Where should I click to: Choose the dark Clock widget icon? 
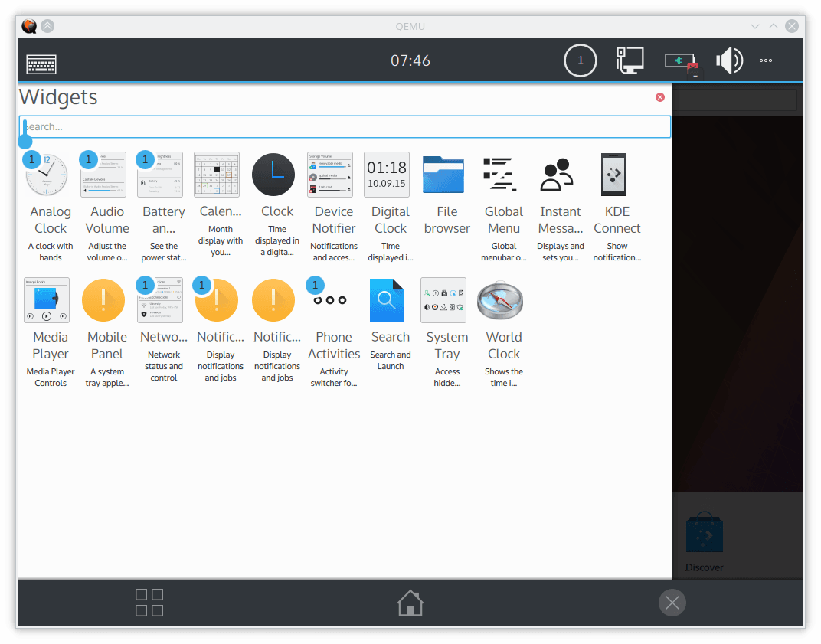click(x=273, y=175)
